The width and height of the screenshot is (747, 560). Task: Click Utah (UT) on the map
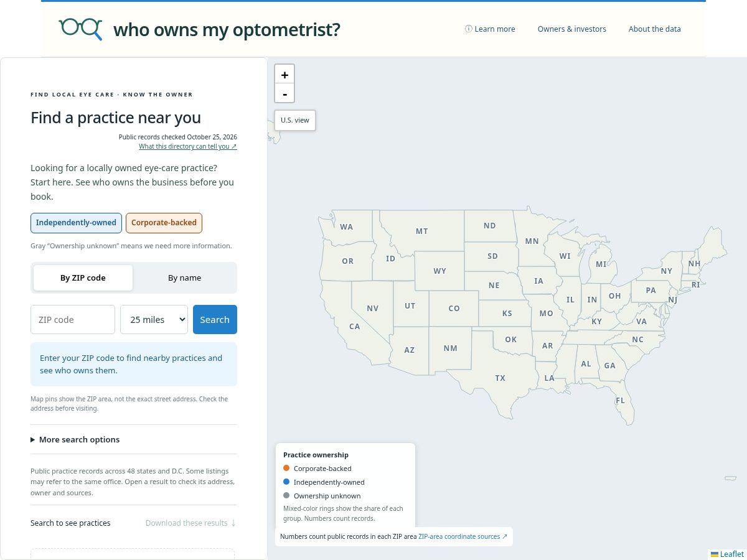tap(410, 306)
